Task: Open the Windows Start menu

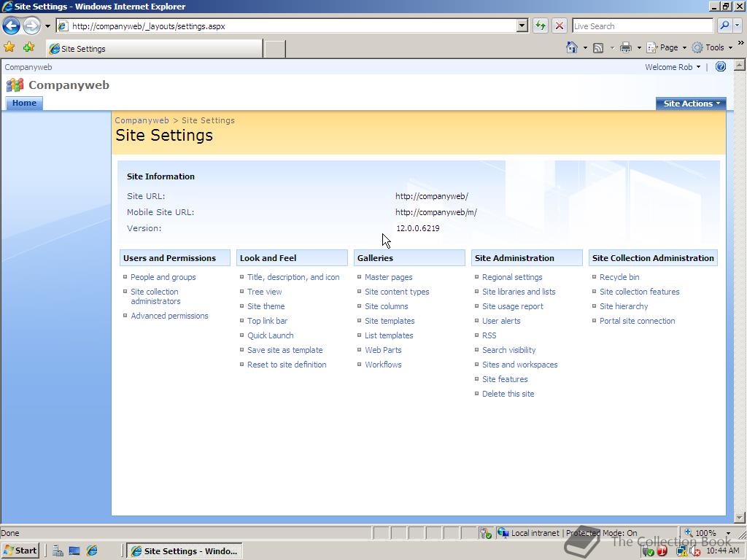Action: coord(20,551)
